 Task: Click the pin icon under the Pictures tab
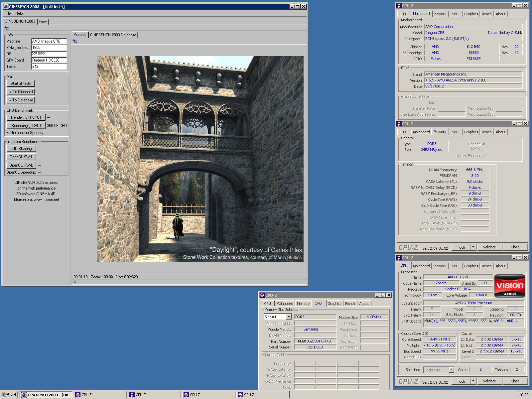pyautogui.click(x=75, y=41)
